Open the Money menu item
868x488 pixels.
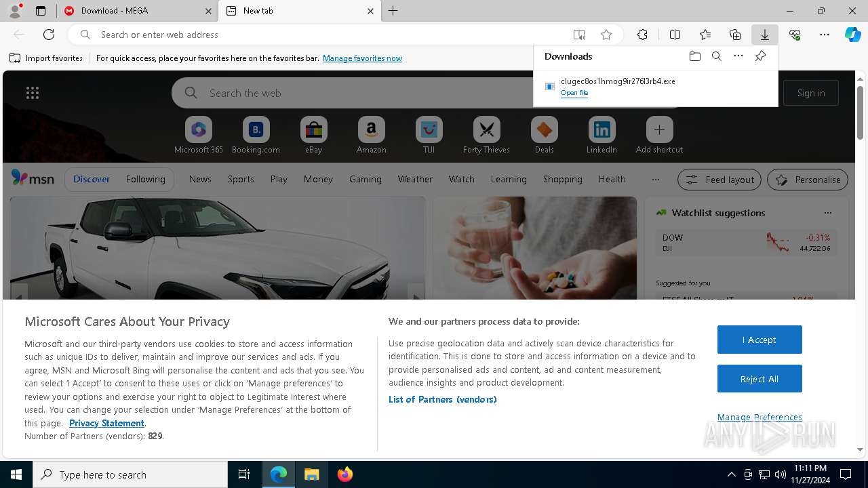pos(318,179)
